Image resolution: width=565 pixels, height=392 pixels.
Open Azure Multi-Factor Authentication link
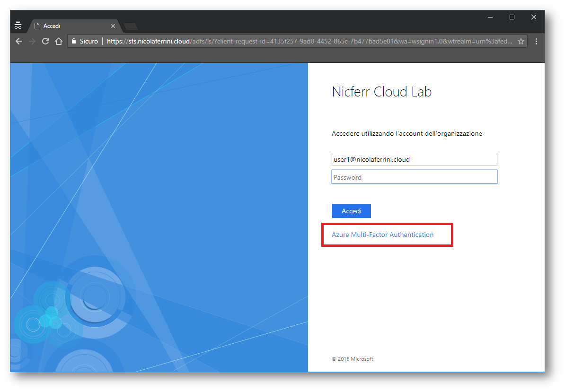click(x=382, y=235)
